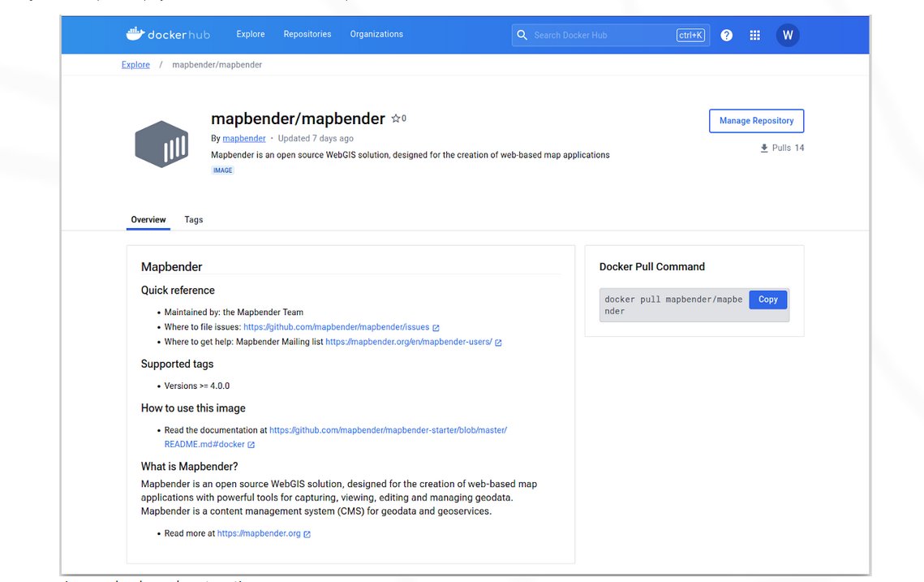
Task: Focus the Search Docker Hub field
Action: [x=611, y=36]
